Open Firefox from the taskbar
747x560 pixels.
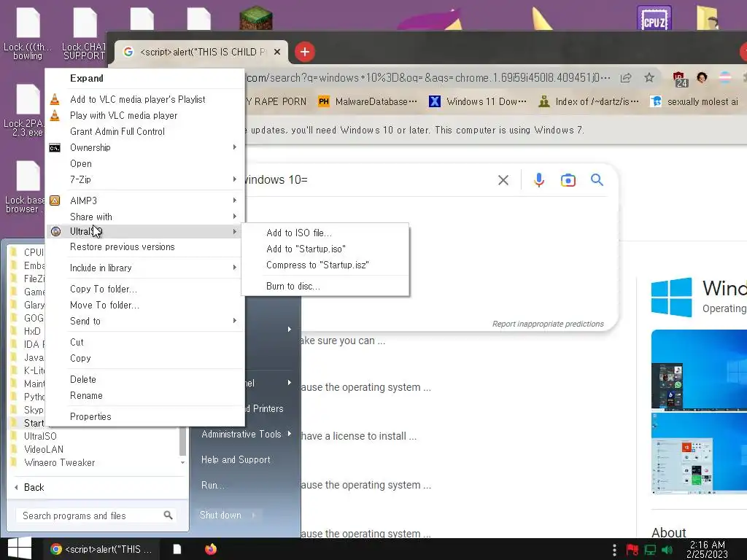click(211, 549)
